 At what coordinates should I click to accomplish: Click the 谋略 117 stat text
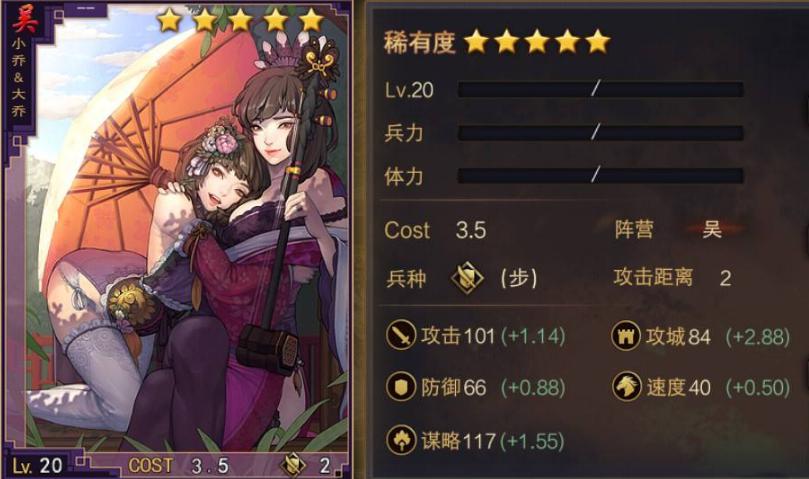pos(459,440)
